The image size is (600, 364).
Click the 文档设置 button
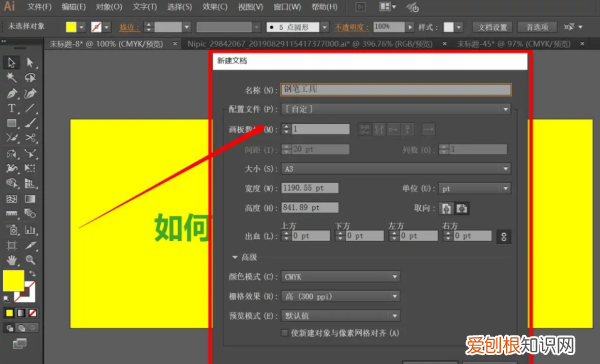(x=492, y=27)
